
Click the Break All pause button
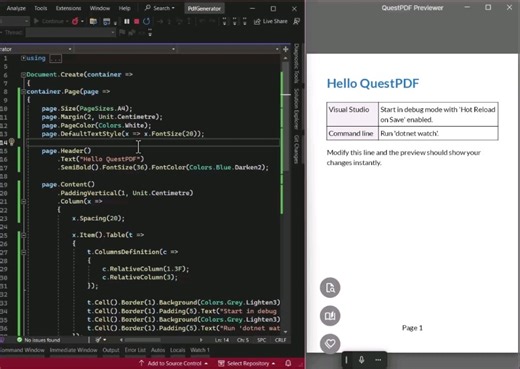pos(127,21)
